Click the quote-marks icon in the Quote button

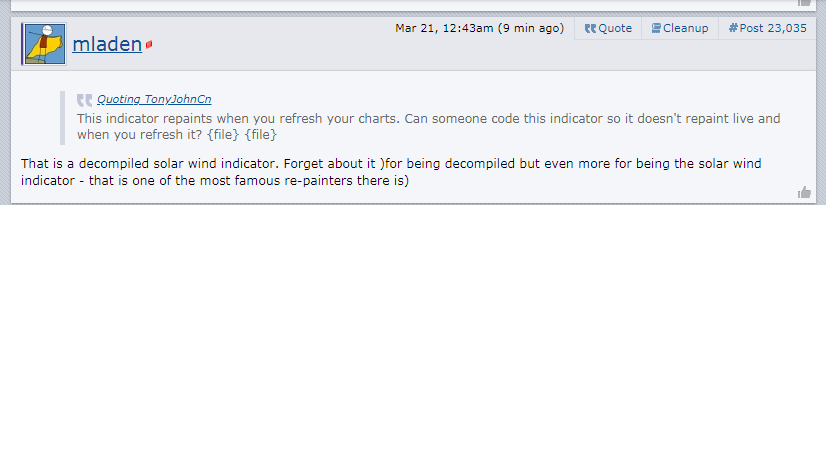click(x=590, y=28)
